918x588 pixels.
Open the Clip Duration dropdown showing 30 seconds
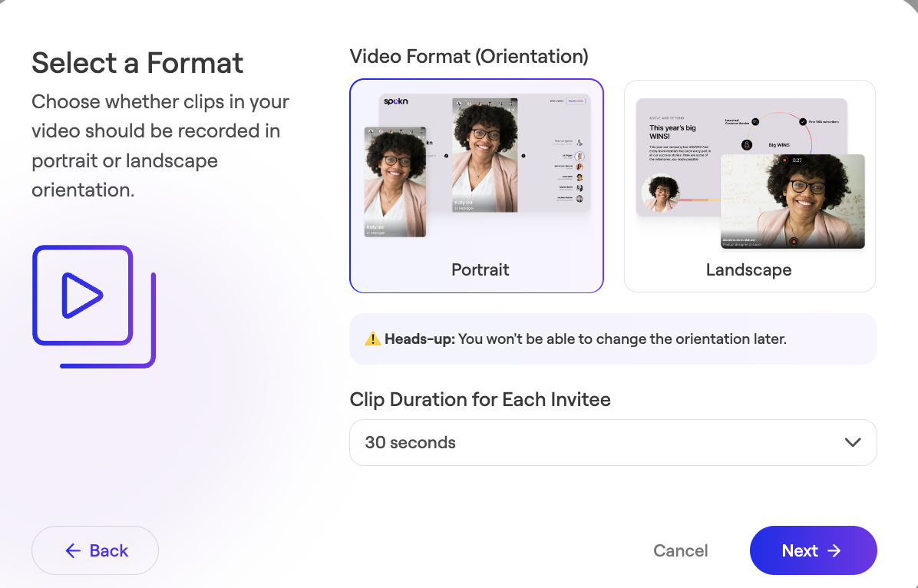(613, 442)
